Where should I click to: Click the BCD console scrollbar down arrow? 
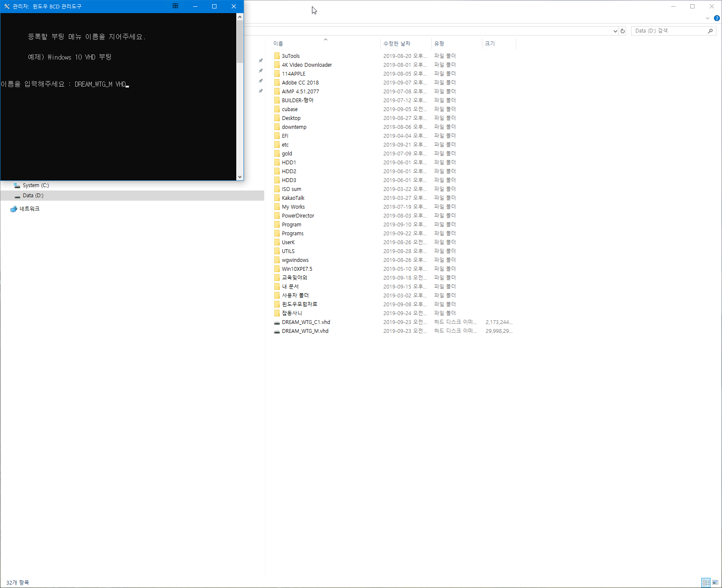point(240,177)
